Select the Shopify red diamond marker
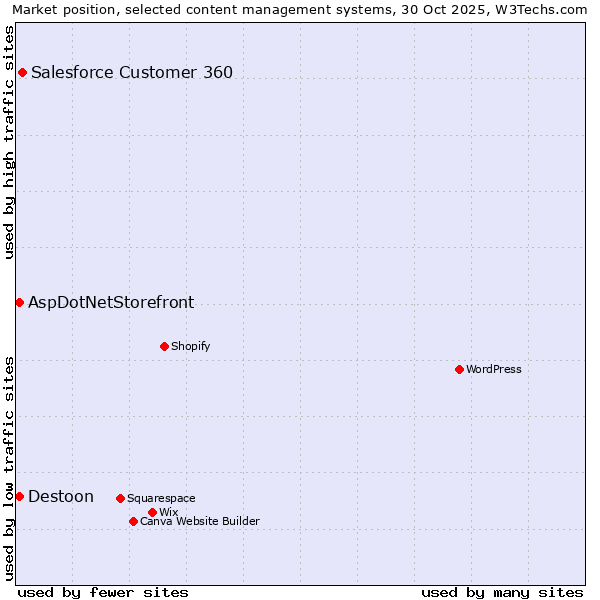The height and width of the screenshot is (600, 600). click(164, 346)
